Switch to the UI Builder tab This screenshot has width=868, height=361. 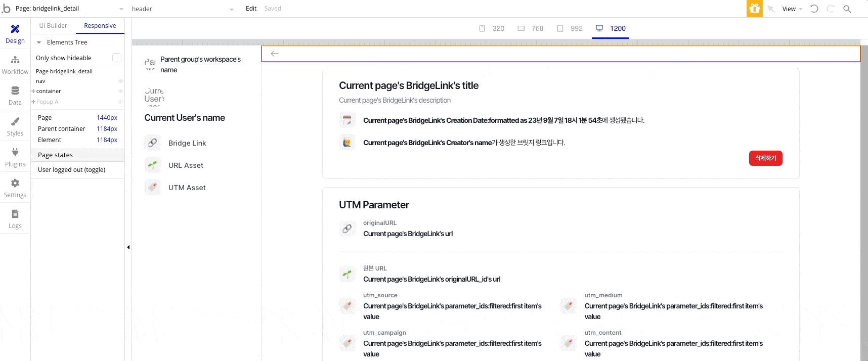pos(53,26)
